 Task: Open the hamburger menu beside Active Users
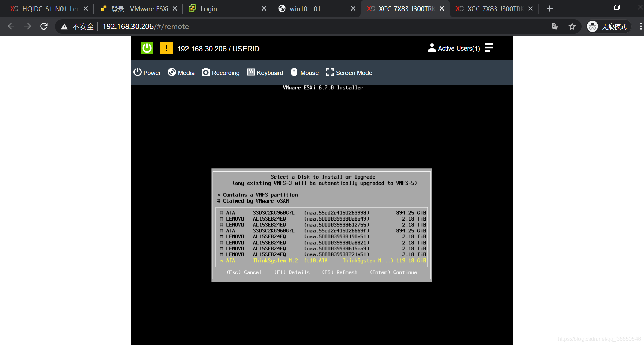point(489,48)
